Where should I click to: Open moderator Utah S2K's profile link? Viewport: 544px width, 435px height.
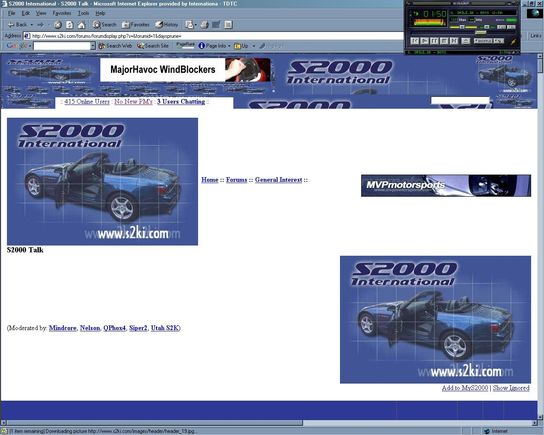(x=165, y=328)
